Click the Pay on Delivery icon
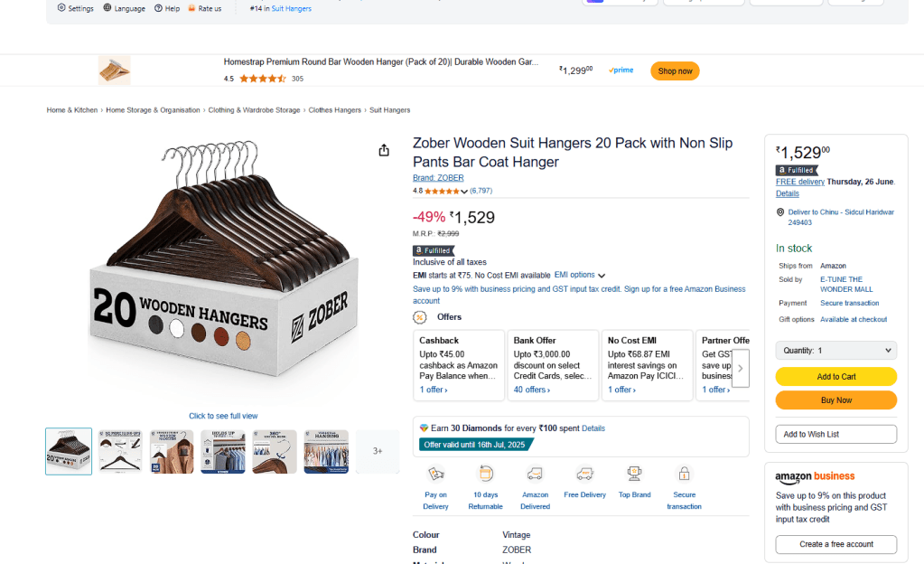Viewport: 924px width, 564px height. point(435,474)
